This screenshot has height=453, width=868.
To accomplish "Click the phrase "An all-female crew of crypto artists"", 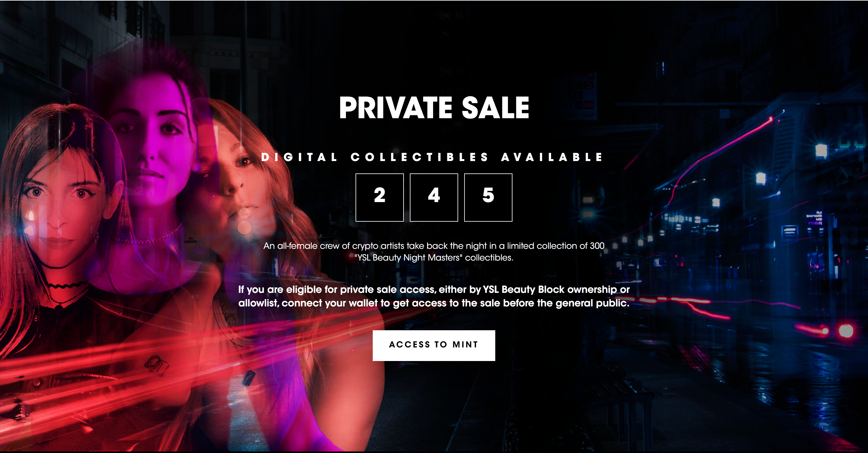I will tap(333, 246).
